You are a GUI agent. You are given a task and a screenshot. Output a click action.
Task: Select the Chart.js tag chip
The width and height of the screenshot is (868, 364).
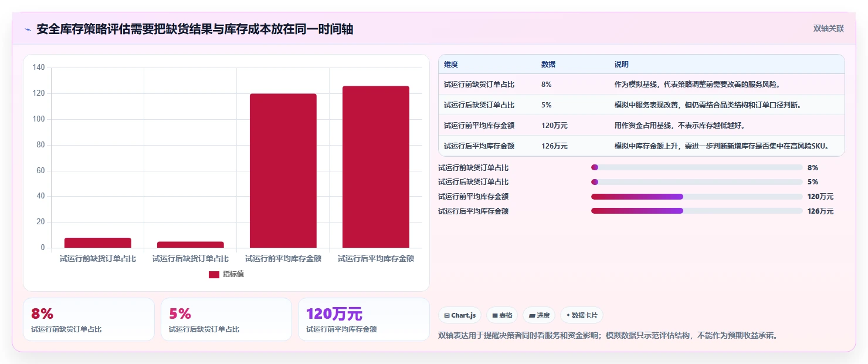click(459, 315)
